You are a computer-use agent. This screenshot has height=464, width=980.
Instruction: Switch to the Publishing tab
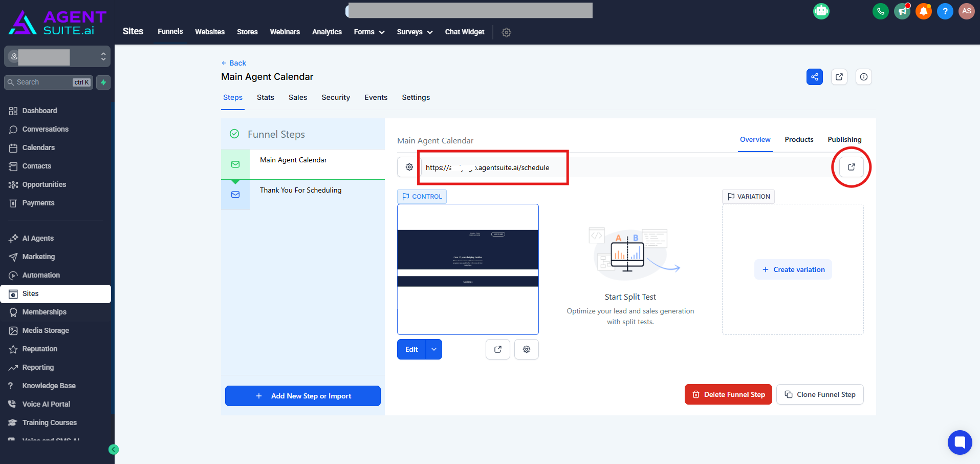(x=845, y=139)
